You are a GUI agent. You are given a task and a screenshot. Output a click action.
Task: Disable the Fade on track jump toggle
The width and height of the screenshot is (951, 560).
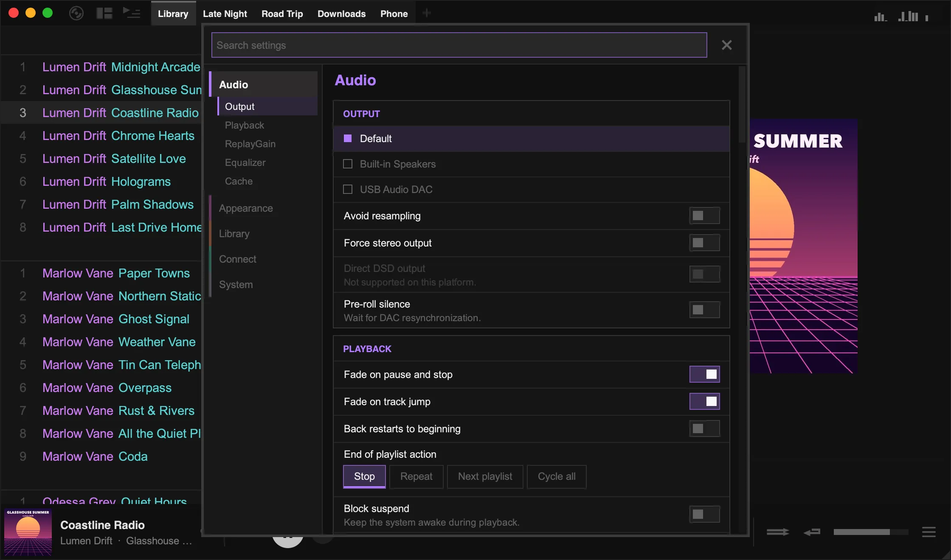704,401
